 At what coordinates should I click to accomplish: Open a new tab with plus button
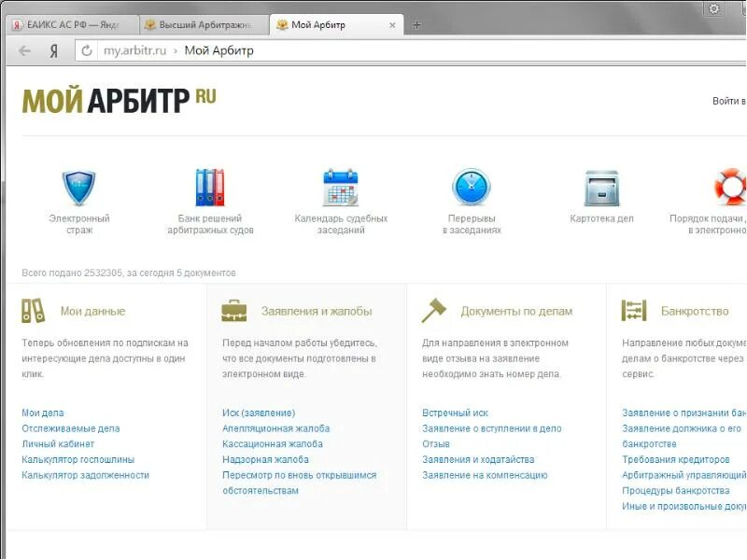click(x=416, y=25)
